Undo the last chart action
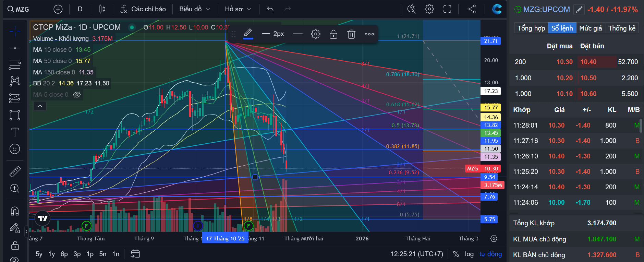This screenshot has width=644, height=262. (x=270, y=9)
